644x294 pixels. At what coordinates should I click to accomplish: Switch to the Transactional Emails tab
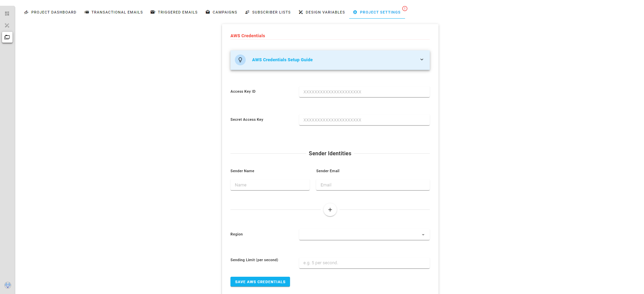(113, 12)
